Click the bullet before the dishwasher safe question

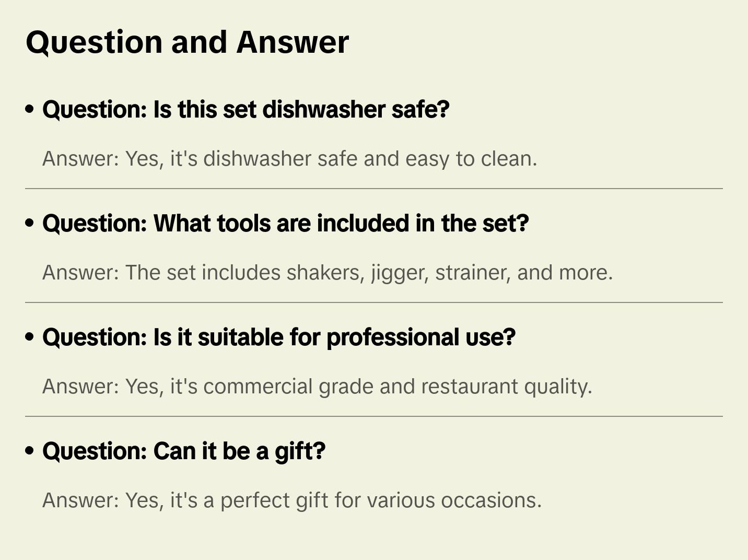tap(30, 109)
